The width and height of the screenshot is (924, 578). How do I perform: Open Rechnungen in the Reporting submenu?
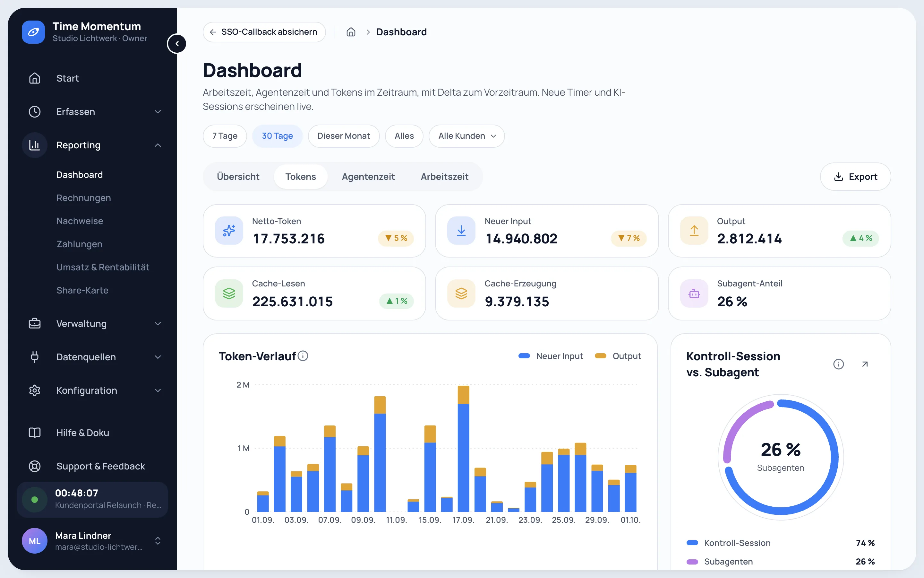[x=84, y=197]
